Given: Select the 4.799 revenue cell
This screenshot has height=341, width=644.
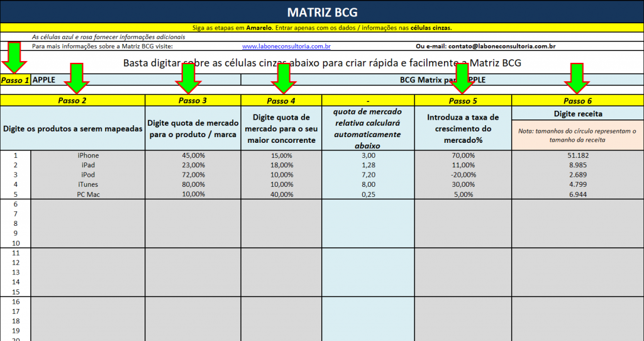Looking at the screenshot, I should [x=577, y=184].
